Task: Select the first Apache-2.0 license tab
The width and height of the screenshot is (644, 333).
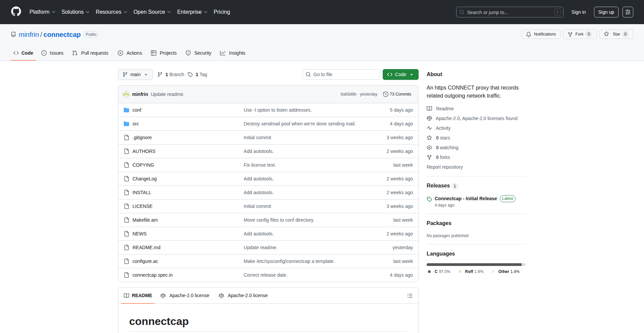Action: (x=185, y=295)
